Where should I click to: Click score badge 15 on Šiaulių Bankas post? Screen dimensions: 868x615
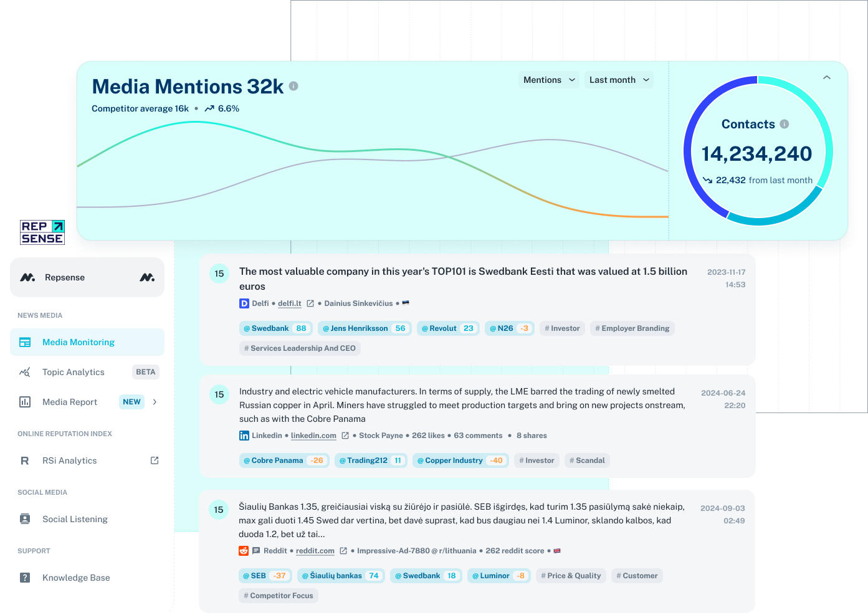click(x=219, y=510)
